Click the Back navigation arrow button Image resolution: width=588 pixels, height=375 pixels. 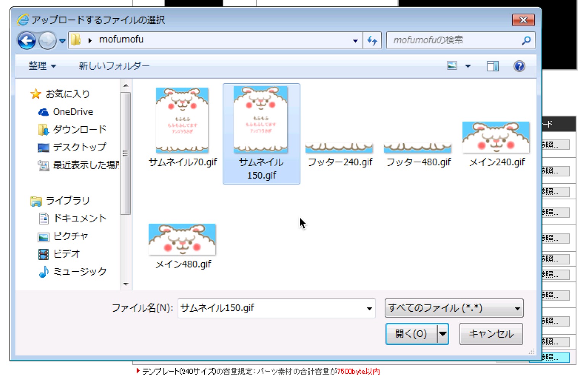[x=26, y=40]
